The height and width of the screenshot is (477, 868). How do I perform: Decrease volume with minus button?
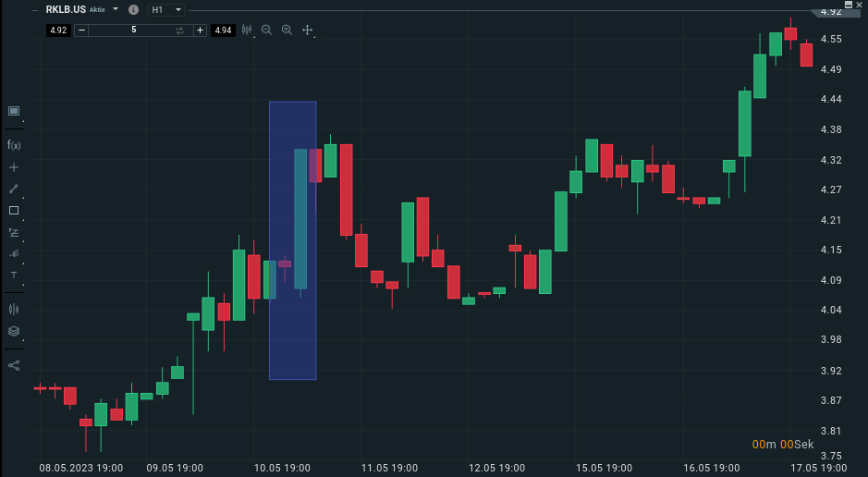point(81,30)
